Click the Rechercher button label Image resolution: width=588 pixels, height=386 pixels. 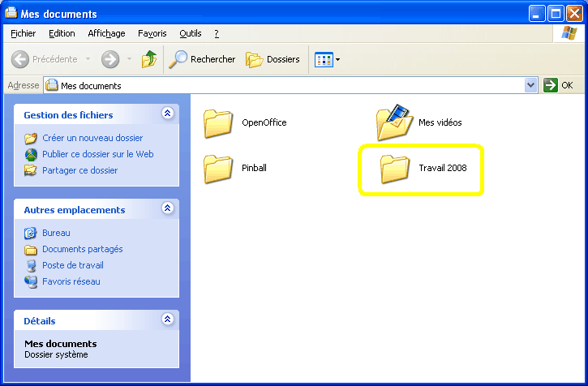click(x=213, y=59)
